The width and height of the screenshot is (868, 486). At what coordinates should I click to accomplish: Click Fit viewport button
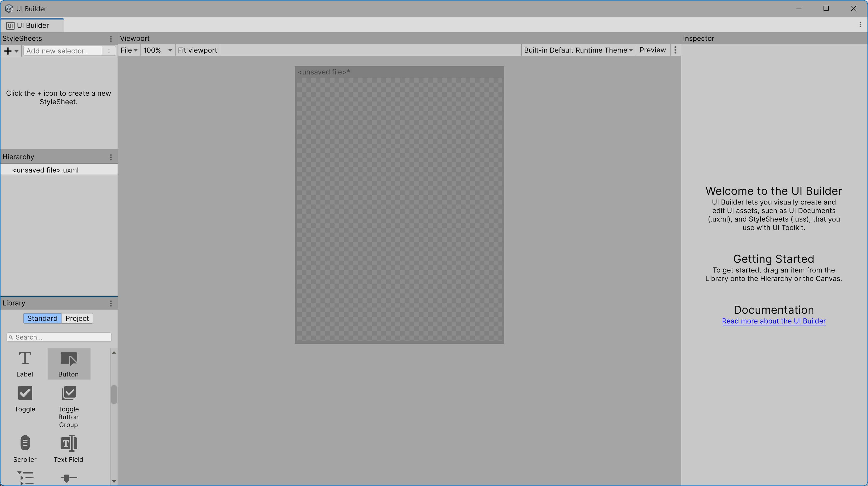coord(197,50)
